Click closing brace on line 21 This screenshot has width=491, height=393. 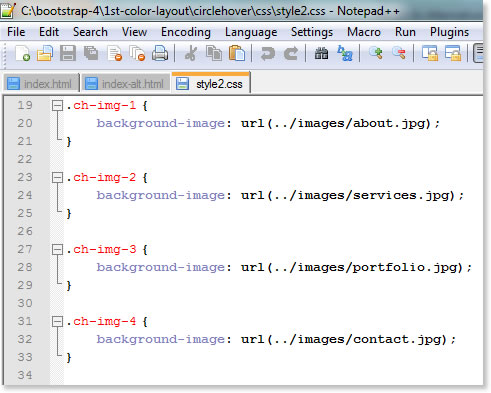[69, 142]
